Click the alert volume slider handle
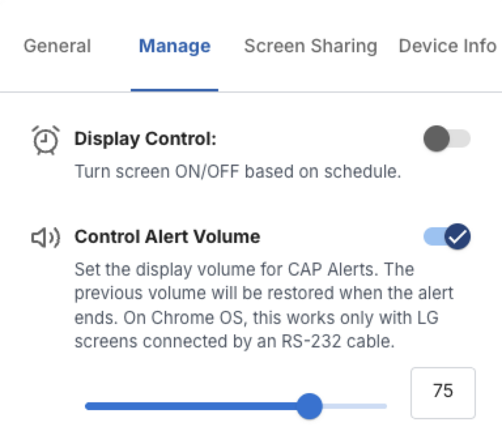This screenshot has height=448, width=502. (309, 406)
